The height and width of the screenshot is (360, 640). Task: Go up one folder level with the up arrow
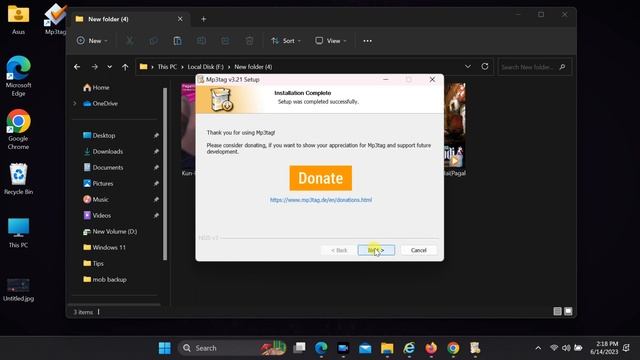tap(125, 67)
